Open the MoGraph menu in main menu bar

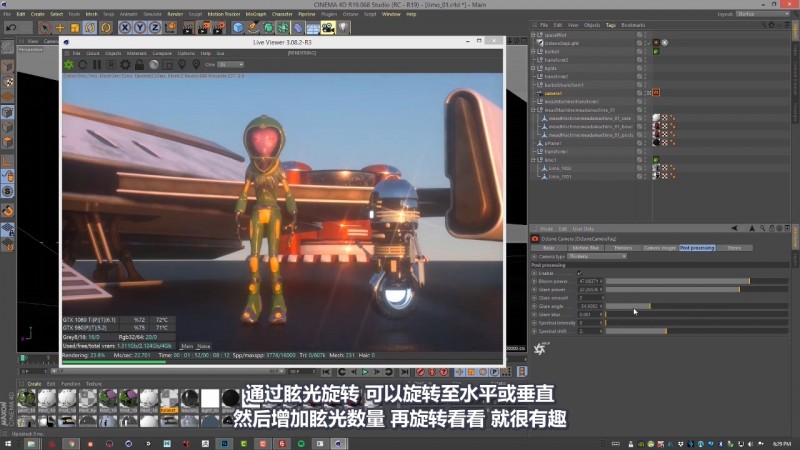tap(256, 14)
